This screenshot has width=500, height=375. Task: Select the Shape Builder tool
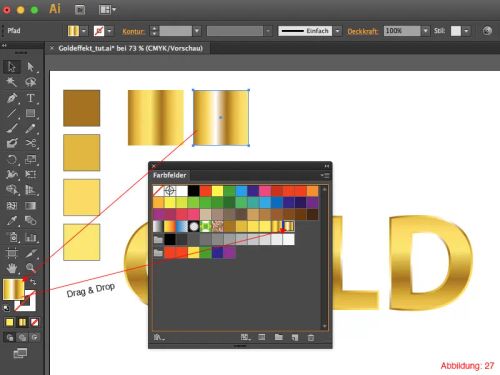tap(12, 190)
